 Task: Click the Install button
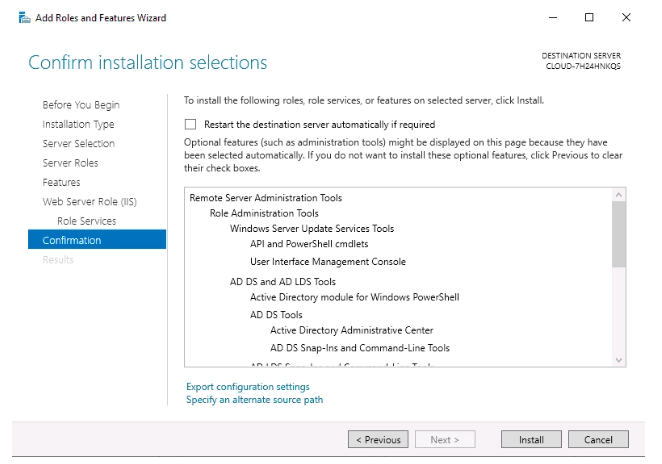[531, 440]
